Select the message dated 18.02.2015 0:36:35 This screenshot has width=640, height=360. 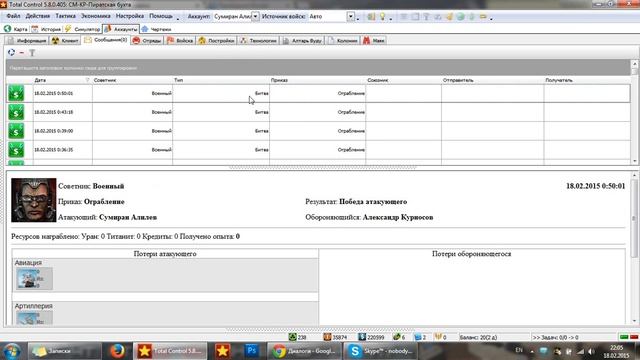[x=318, y=150]
